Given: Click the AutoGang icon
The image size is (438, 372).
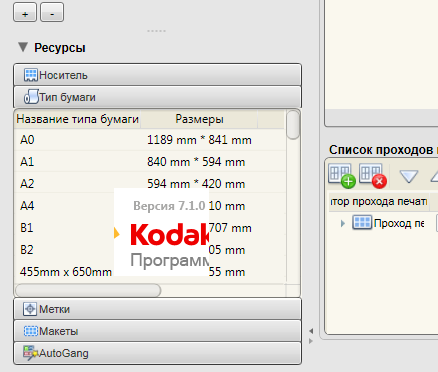Looking at the screenshot, I should (30, 353).
